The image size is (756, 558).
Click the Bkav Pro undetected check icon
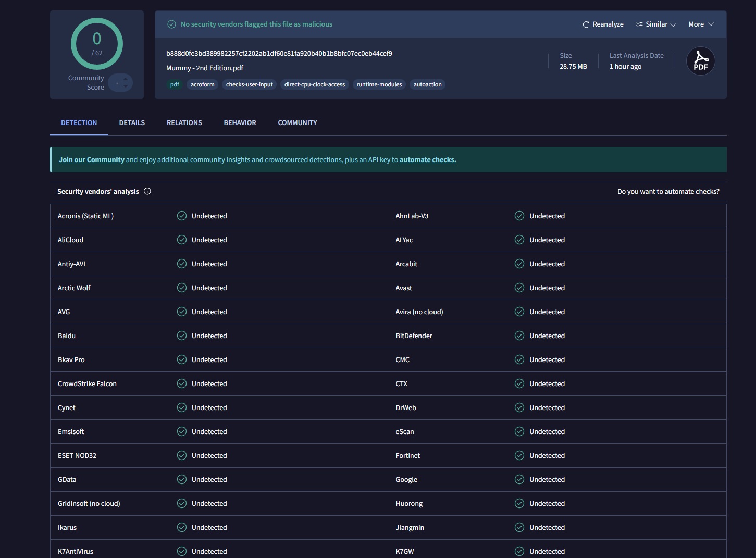182,359
